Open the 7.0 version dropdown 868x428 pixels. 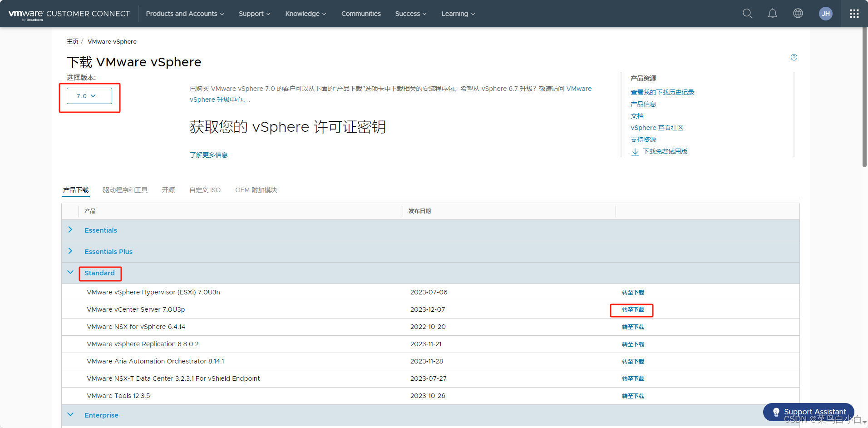(x=89, y=96)
